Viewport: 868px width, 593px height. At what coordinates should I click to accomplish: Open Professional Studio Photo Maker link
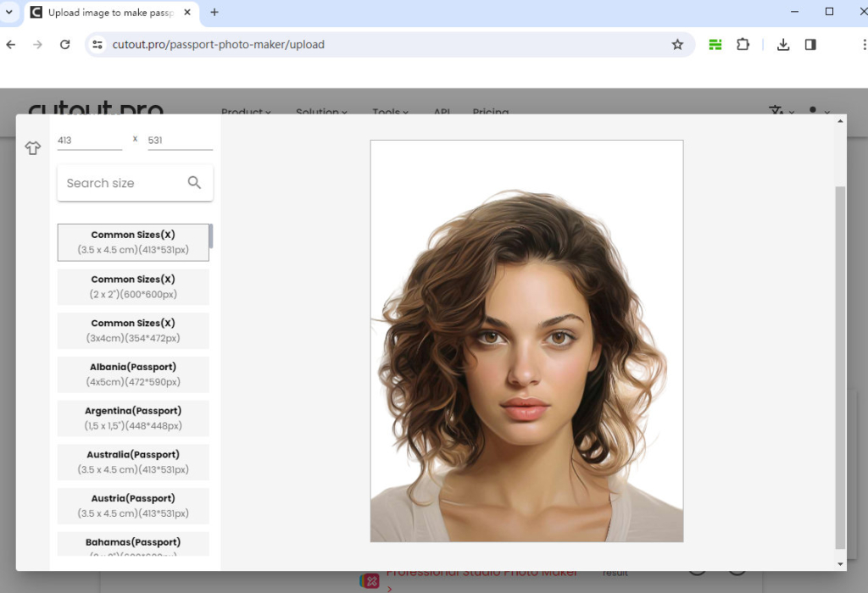pos(481,573)
